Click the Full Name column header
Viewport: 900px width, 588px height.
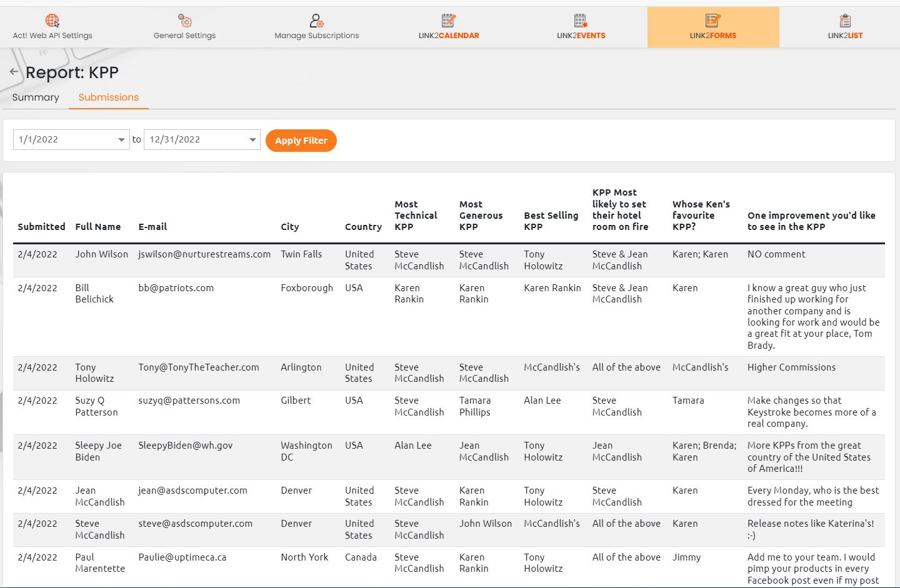pos(98,227)
